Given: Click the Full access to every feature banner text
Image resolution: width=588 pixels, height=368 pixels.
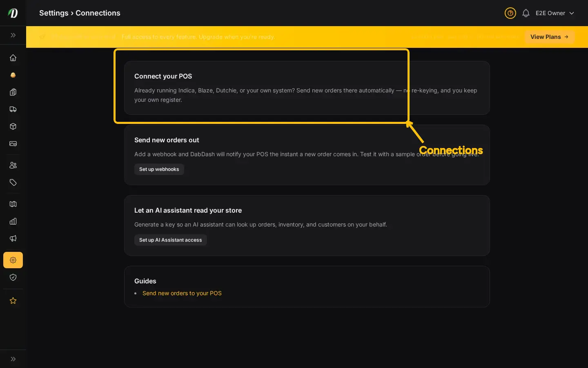Looking at the screenshot, I should pyautogui.click(x=198, y=37).
